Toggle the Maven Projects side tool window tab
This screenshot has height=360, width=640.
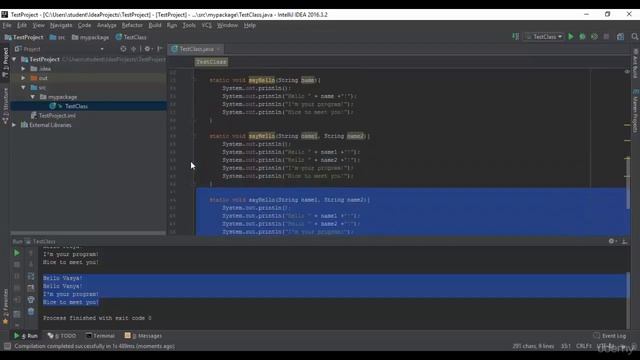pyautogui.click(x=635, y=111)
